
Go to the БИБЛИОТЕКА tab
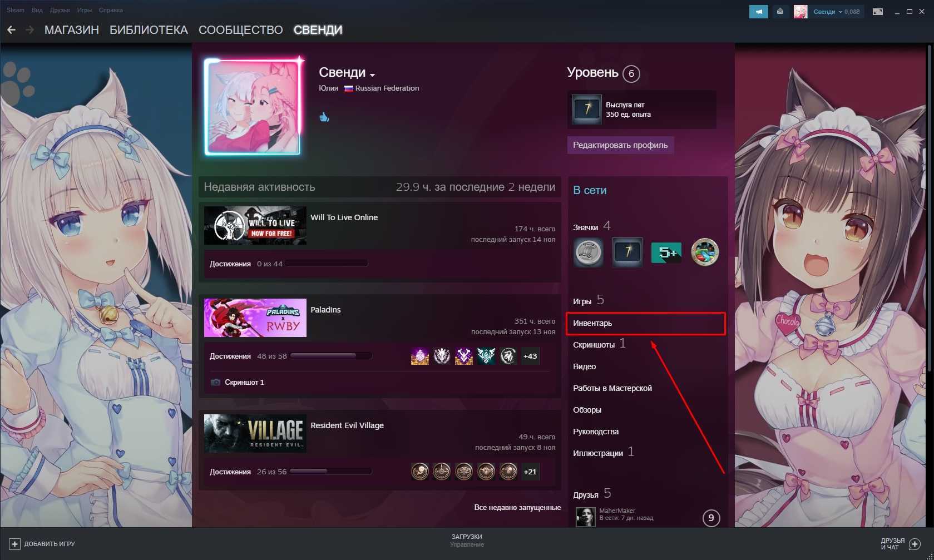coord(149,30)
